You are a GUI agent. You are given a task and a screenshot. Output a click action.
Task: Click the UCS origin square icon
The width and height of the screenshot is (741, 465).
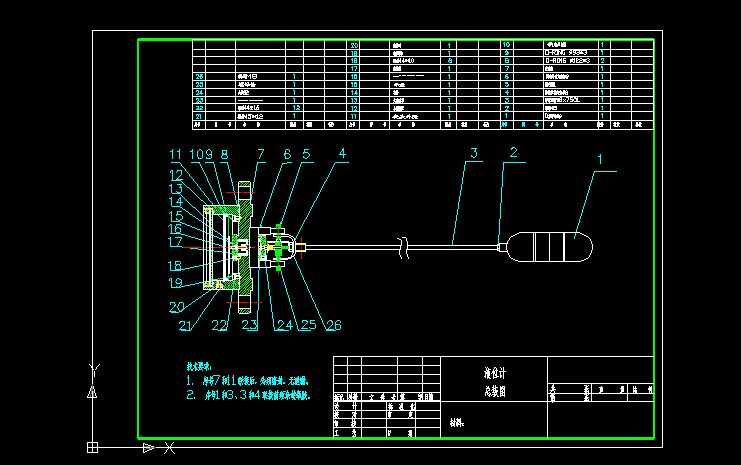pos(93,447)
